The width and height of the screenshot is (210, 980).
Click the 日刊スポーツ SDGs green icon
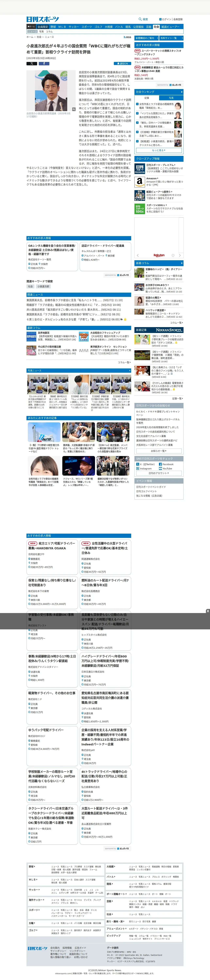(140, 208)
